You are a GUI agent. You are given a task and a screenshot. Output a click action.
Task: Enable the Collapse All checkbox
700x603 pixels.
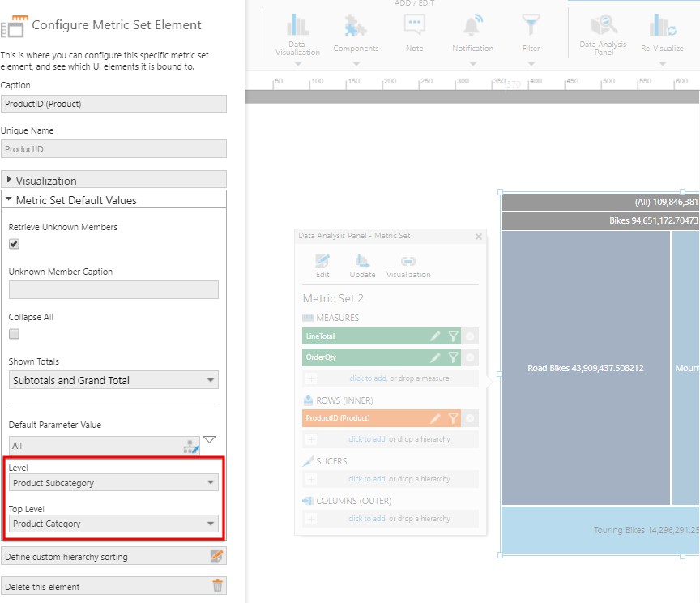[x=15, y=334]
